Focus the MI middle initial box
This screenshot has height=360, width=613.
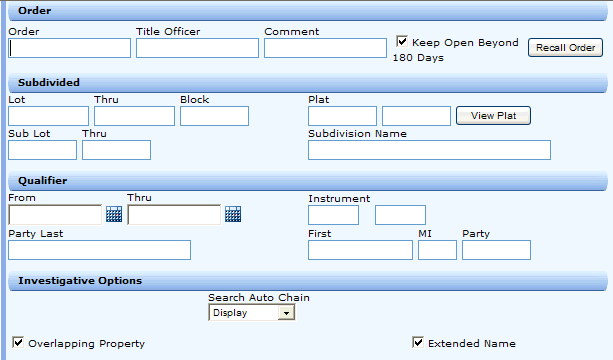(x=437, y=250)
